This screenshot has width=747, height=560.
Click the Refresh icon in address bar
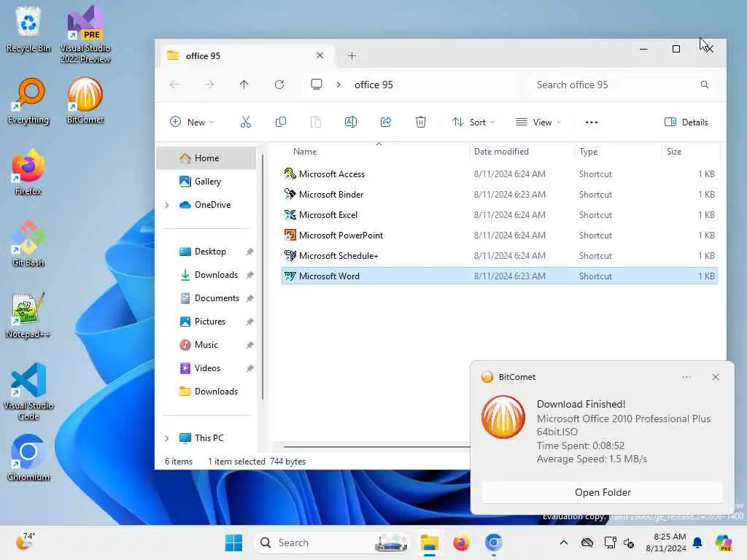[279, 85]
